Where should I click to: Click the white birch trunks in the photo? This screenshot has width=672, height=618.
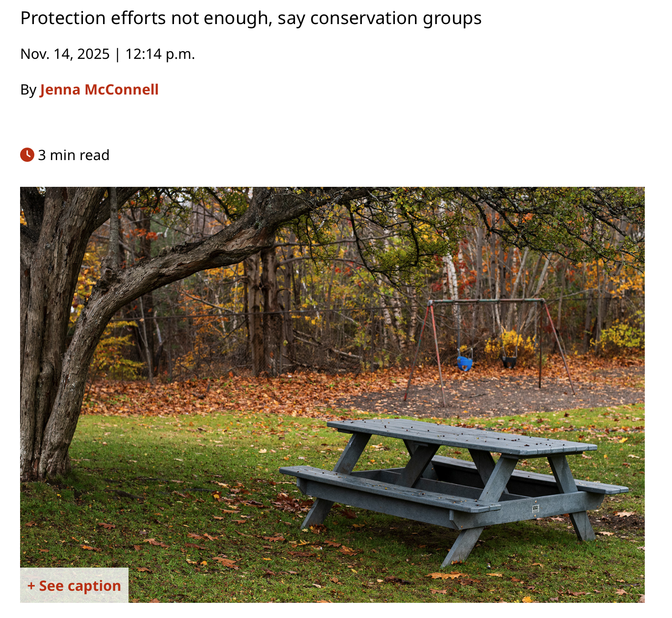tap(452, 276)
